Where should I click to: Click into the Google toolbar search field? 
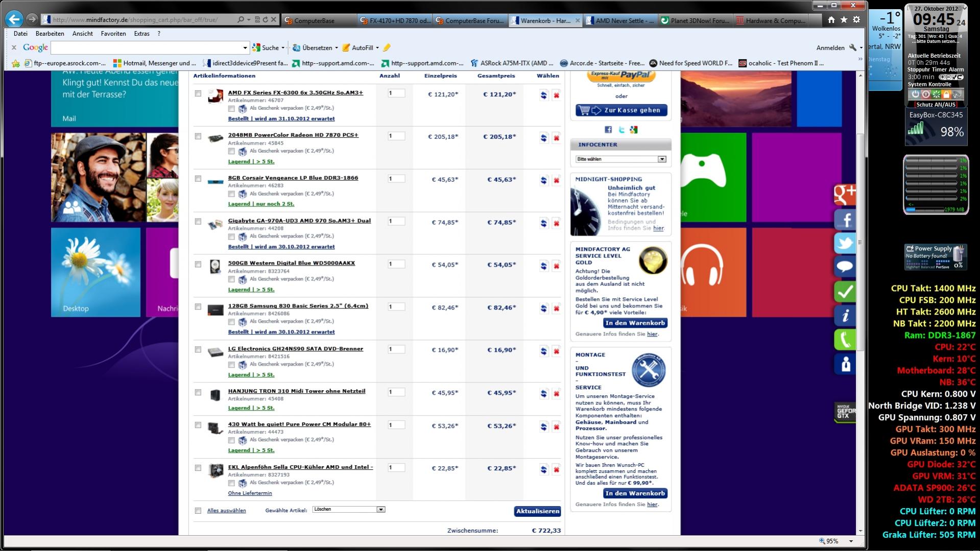tap(146, 48)
